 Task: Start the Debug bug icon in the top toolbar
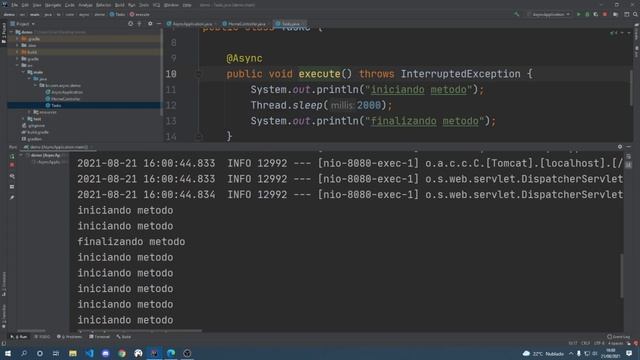[x=587, y=14]
